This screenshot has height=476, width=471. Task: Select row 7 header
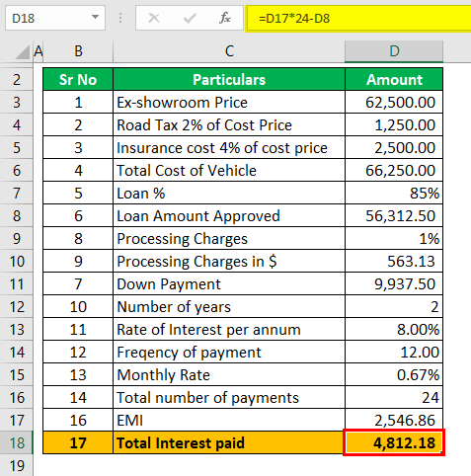17,194
